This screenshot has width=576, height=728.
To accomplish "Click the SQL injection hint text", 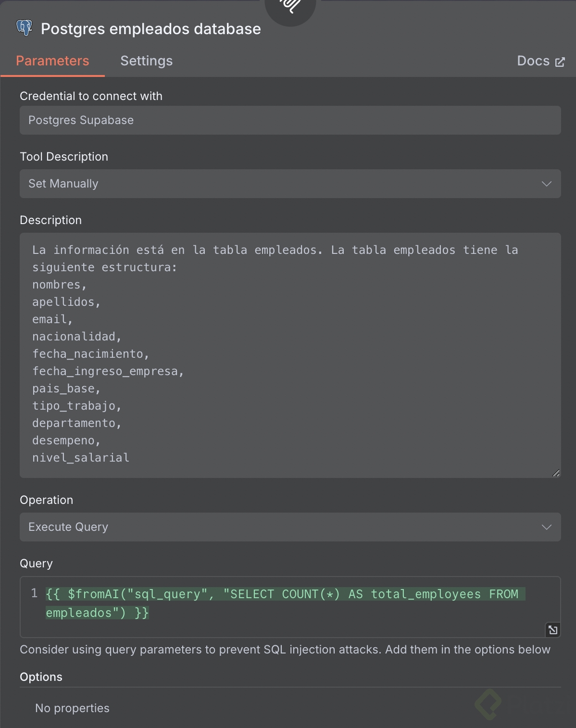I will [x=285, y=650].
